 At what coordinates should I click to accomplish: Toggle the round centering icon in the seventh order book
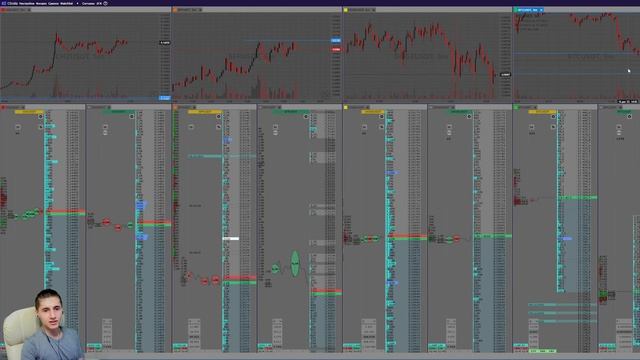point(553,116)
